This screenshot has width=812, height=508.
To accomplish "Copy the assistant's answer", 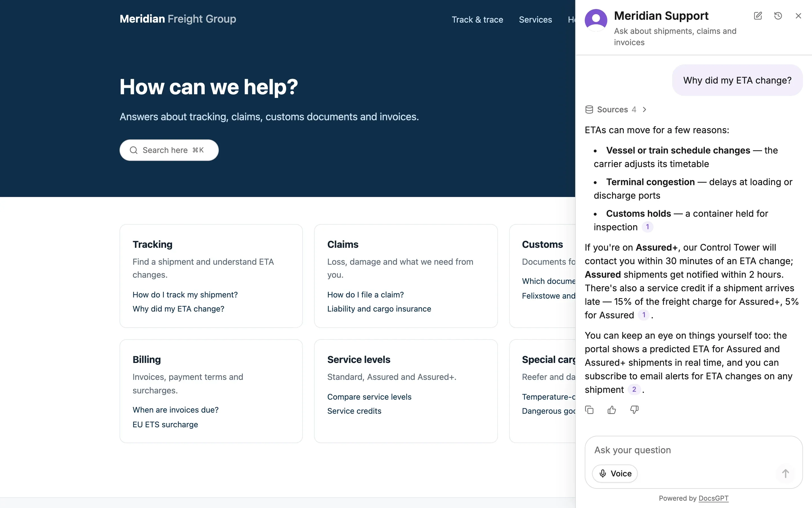I will 589,410.
